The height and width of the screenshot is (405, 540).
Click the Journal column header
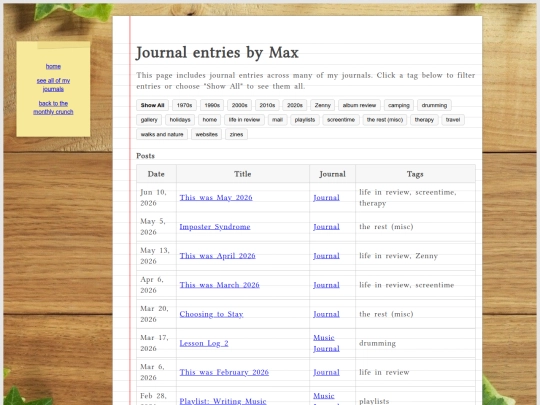pos(332,174)
